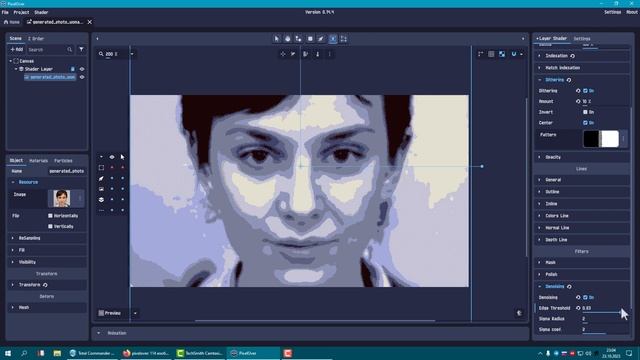Screen dimensions: 640x360
Task: Open Settings in top right
Action: 612,12
